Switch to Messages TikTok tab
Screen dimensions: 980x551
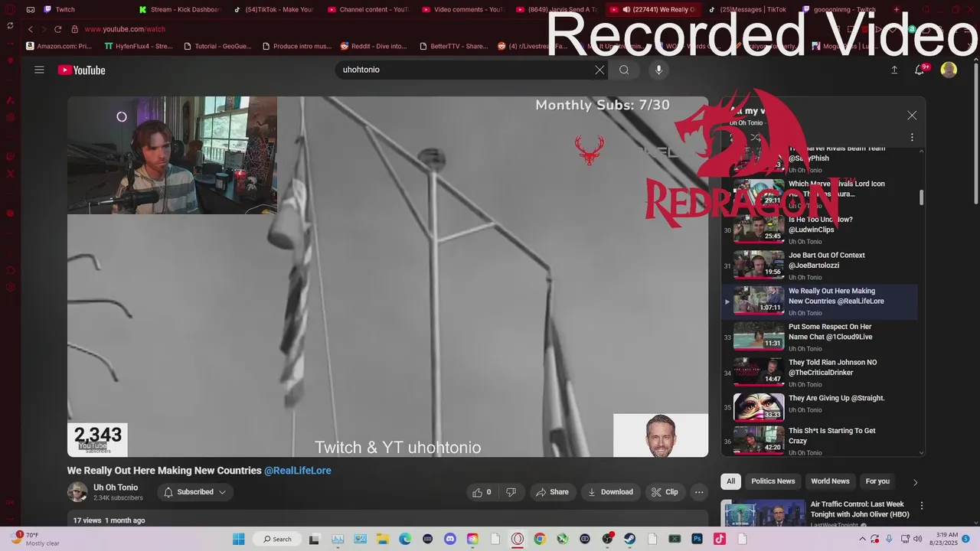coord(747,10)
